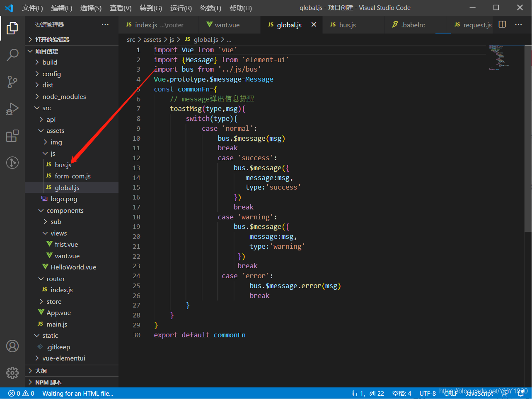This screenshot has height=399, width=532.
Task: Open the Source Control view
Action: point(12,82)
